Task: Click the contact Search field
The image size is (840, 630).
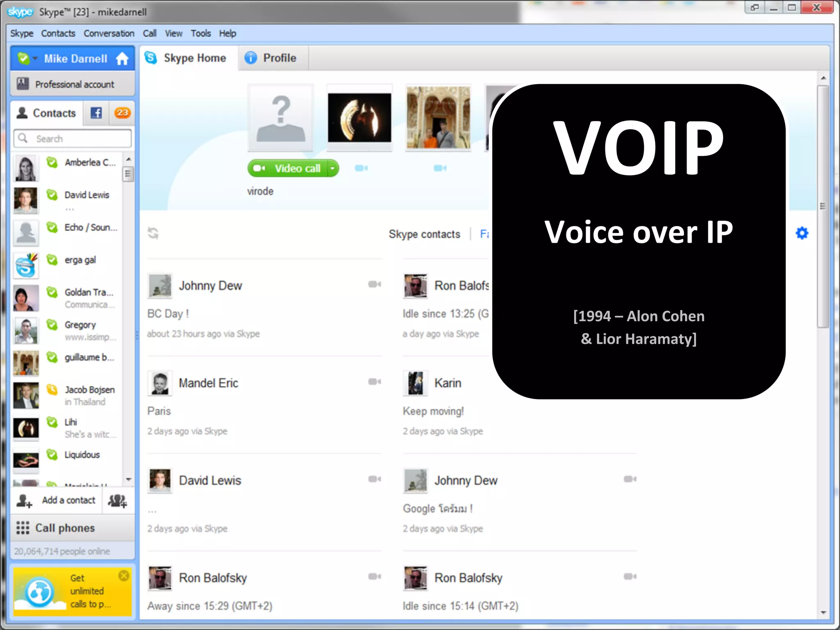Action: tap(73, 139)
